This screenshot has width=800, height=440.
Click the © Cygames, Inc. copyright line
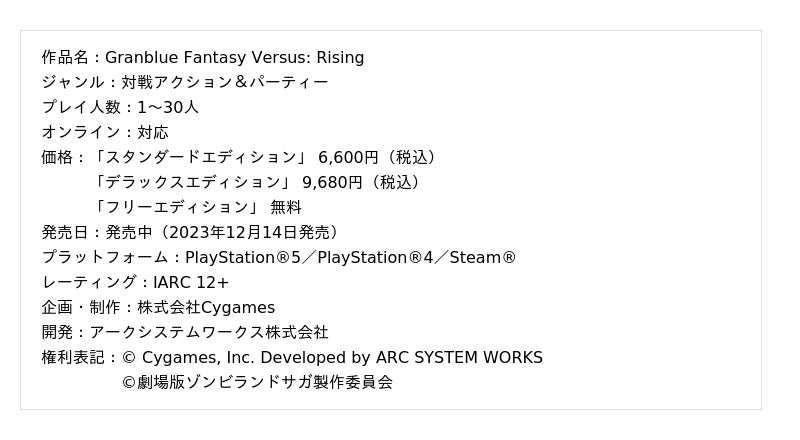click(x=332, y=357)
